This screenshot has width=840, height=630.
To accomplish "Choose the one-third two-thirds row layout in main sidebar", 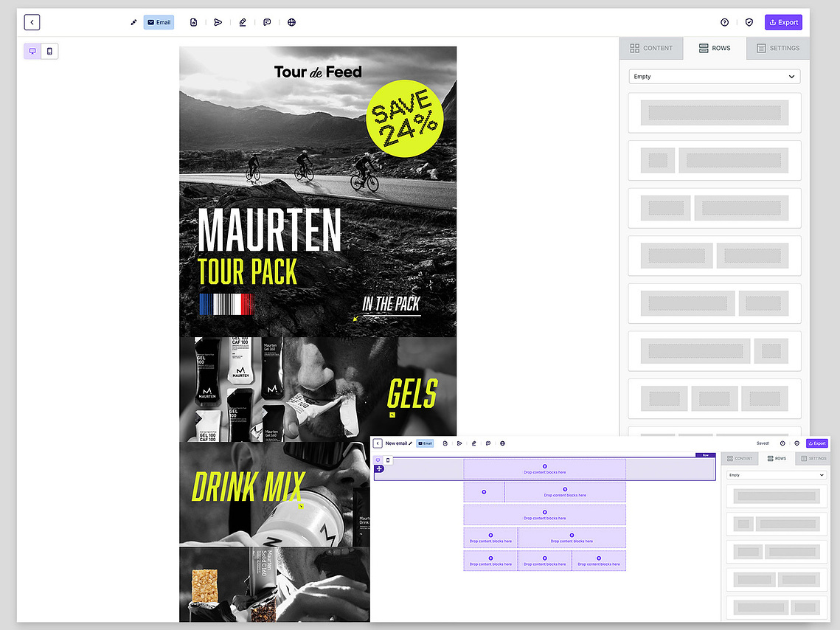I will (715, 208).
